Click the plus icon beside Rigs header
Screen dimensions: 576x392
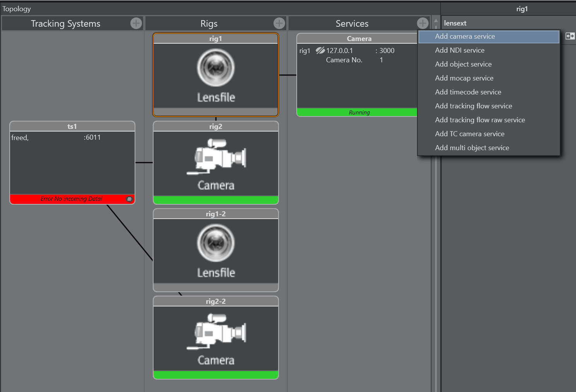point(279,24)
